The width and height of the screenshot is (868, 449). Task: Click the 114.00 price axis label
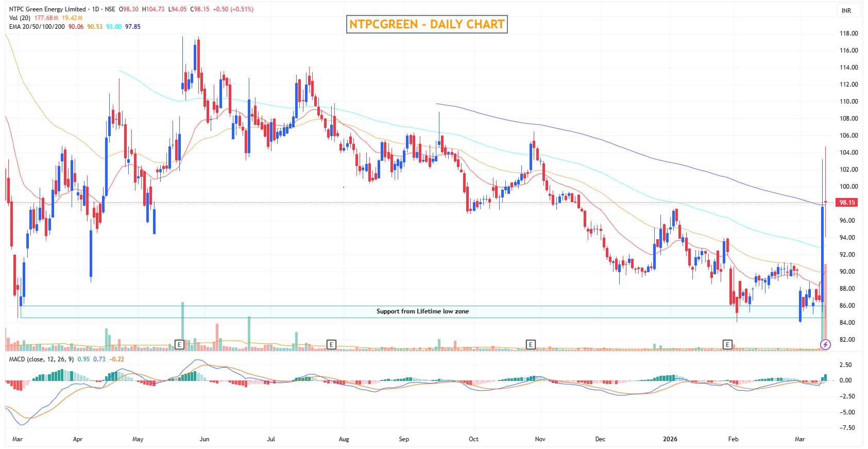click(848, 68)
